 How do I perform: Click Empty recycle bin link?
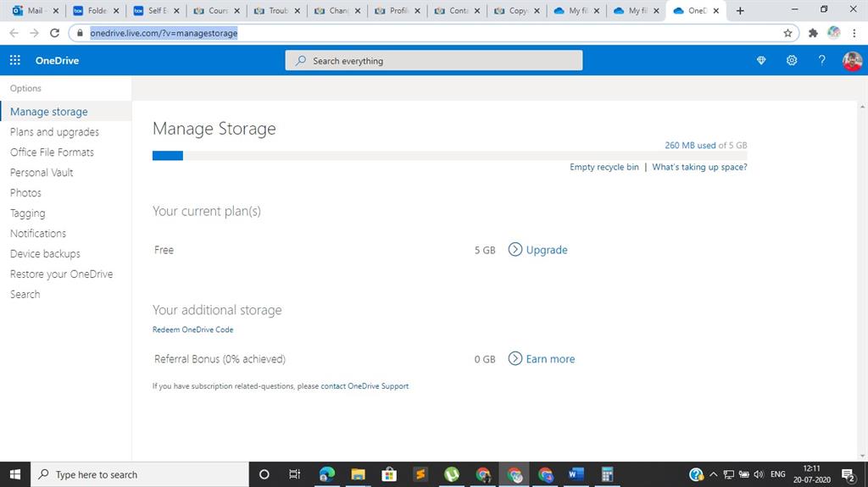click(x=604, y=167)
